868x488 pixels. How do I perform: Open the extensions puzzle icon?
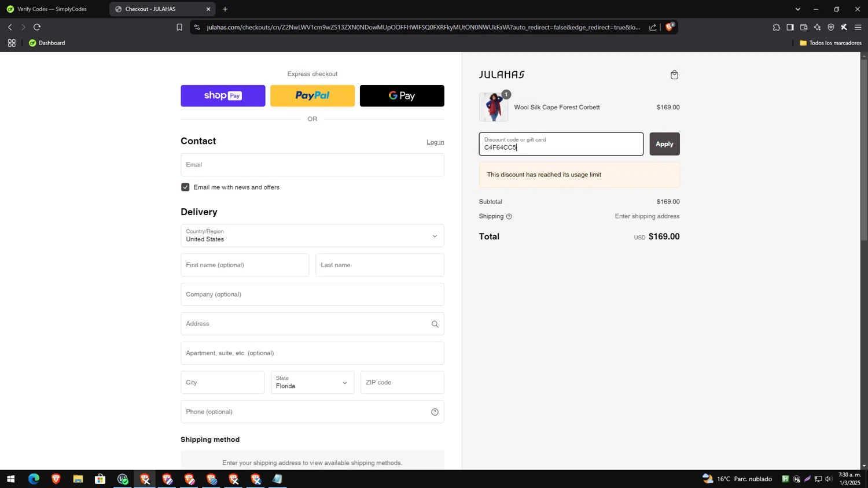click(777, 27)
